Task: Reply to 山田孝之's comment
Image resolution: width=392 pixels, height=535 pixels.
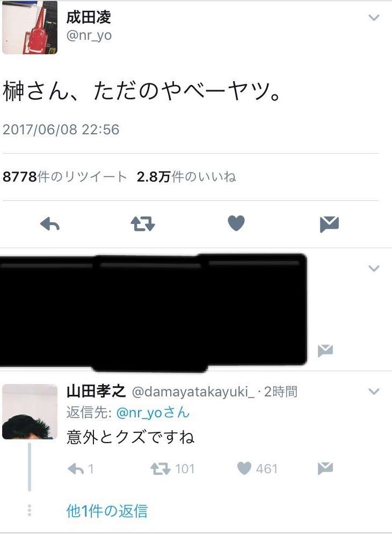Action: pyautogui.click(x=80, y=469)
